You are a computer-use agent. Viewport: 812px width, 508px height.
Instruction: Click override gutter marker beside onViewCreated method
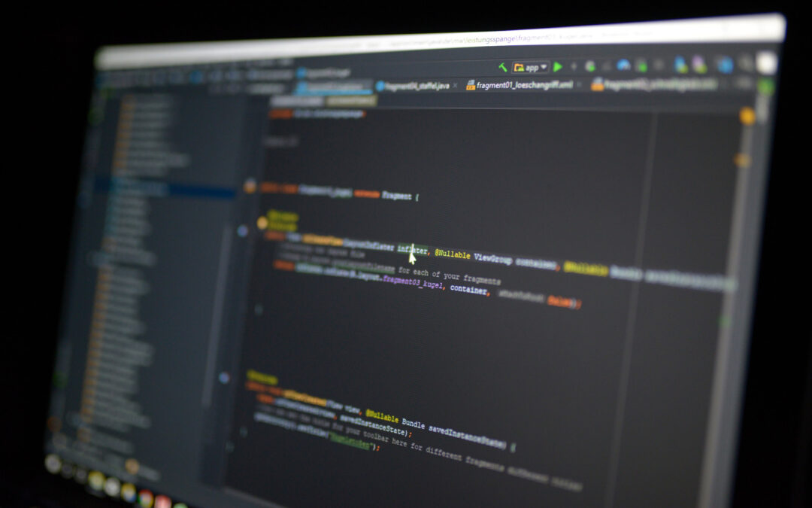coord(223,377)
